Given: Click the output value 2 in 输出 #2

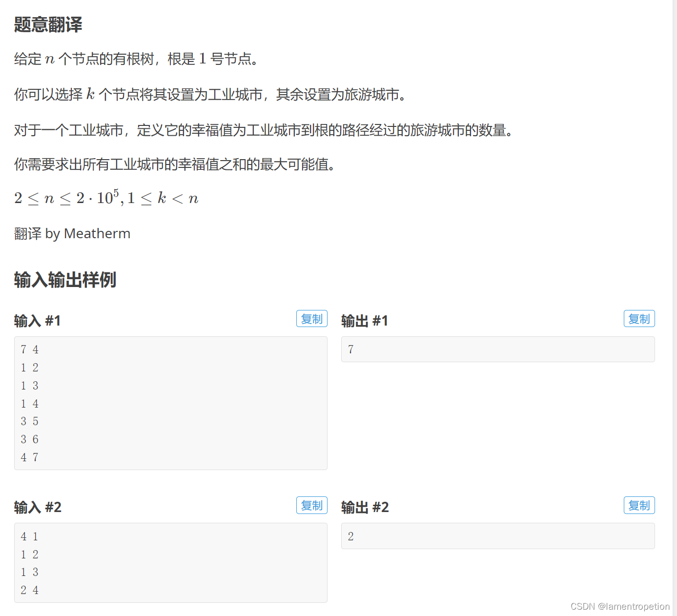Looking at the screenshot, I should 351,536.
